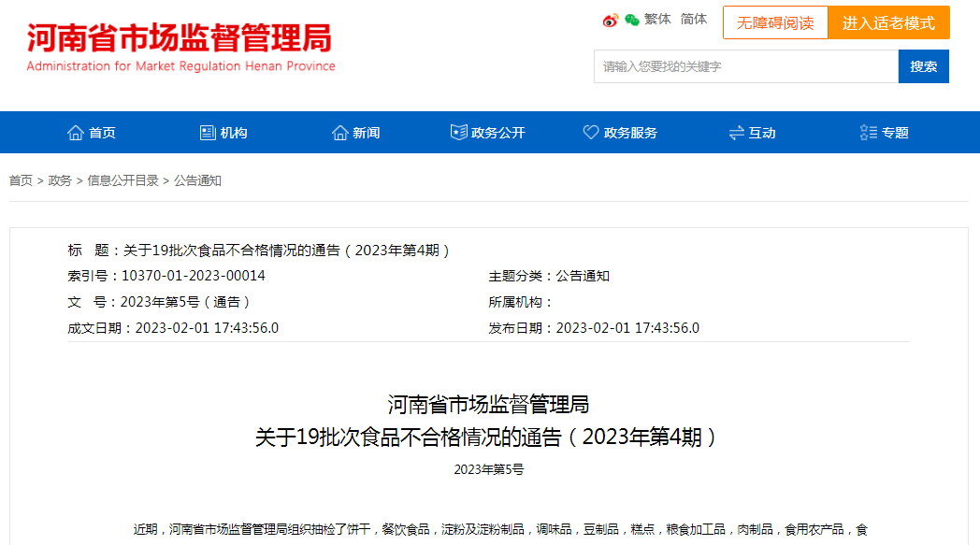980x545 pixels.
Task: Go to 首页 in the breadcrumb
Action: (21, 180)
